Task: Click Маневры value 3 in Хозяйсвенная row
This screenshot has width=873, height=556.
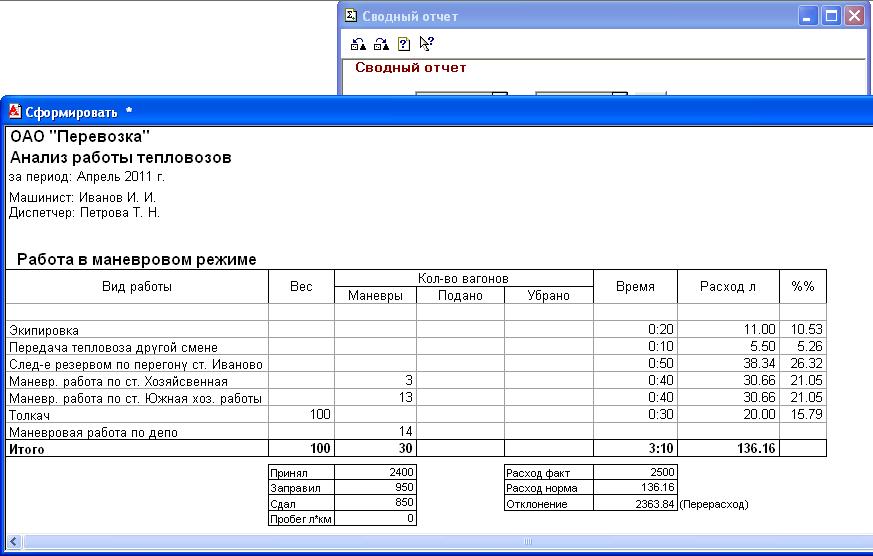Action: coord(409,380)
